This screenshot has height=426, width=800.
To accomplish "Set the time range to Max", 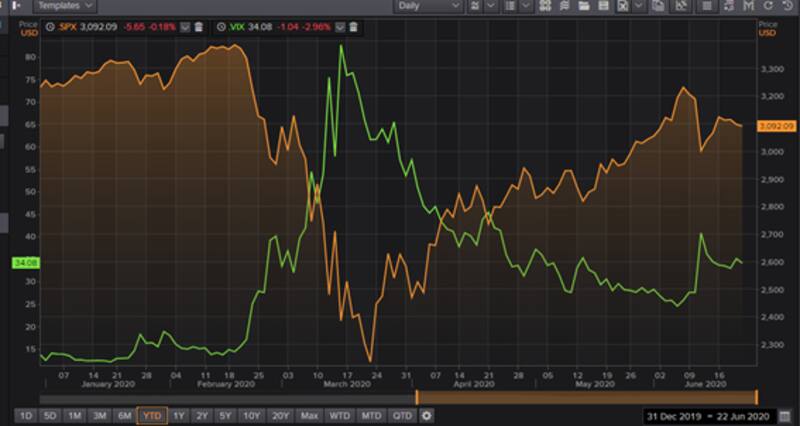I will tap(309, 415).
